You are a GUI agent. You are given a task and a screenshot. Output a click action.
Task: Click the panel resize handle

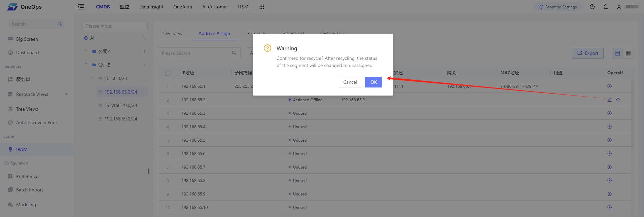(149, 171)
